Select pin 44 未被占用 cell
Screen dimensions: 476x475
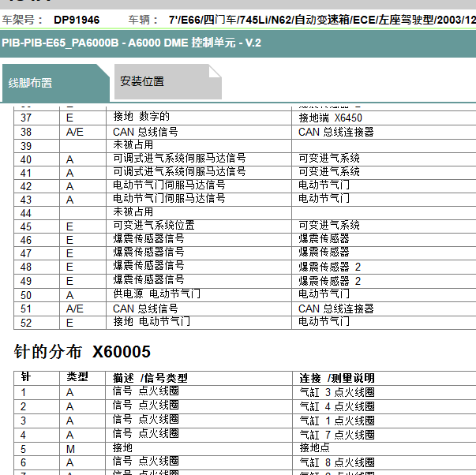pos(133,211)
